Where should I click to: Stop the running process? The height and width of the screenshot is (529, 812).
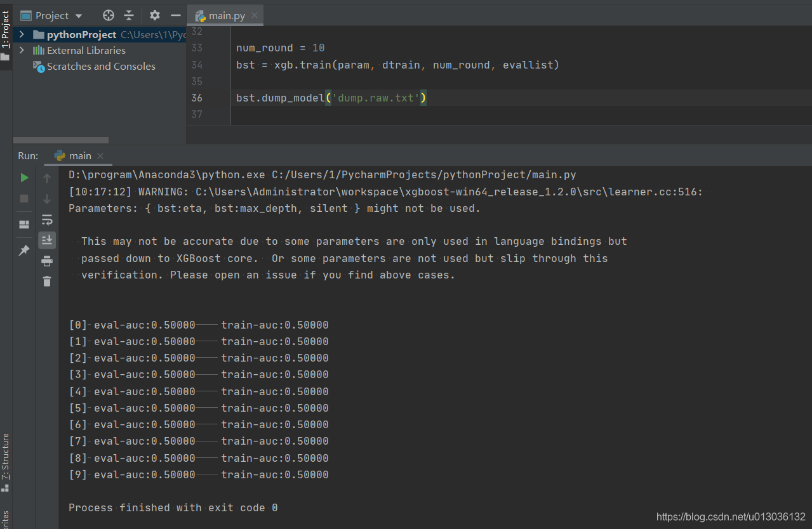click(x=23, y=200)
